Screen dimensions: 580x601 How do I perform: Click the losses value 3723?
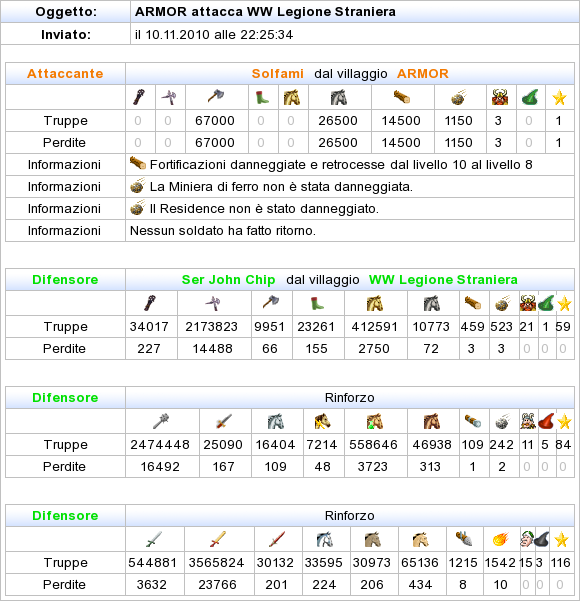373,467
